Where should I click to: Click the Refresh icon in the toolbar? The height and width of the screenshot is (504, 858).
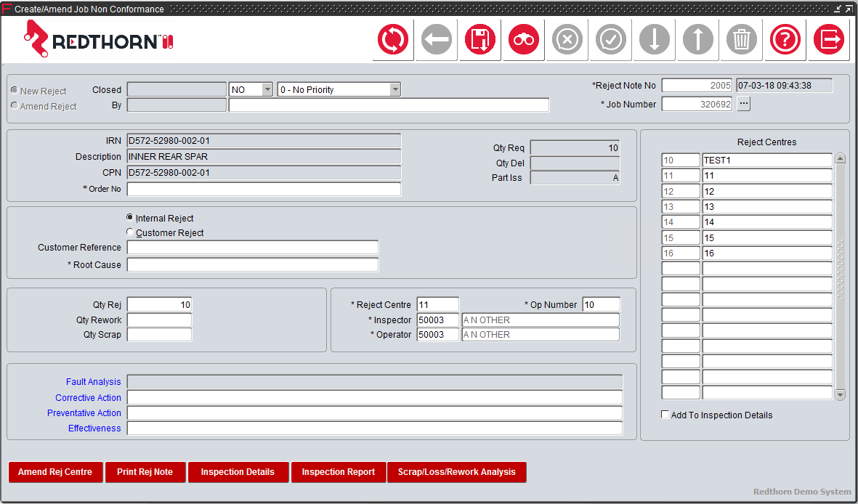click(x=393, y=40)
